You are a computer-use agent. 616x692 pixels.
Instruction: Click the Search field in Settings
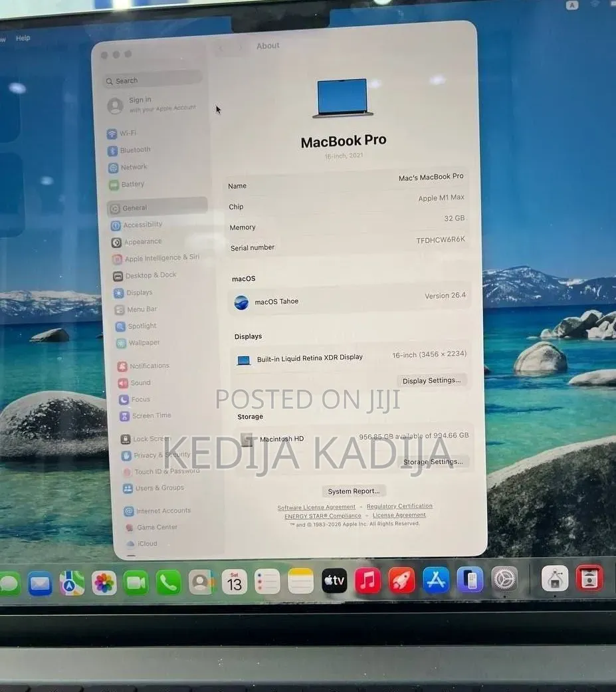153,80
